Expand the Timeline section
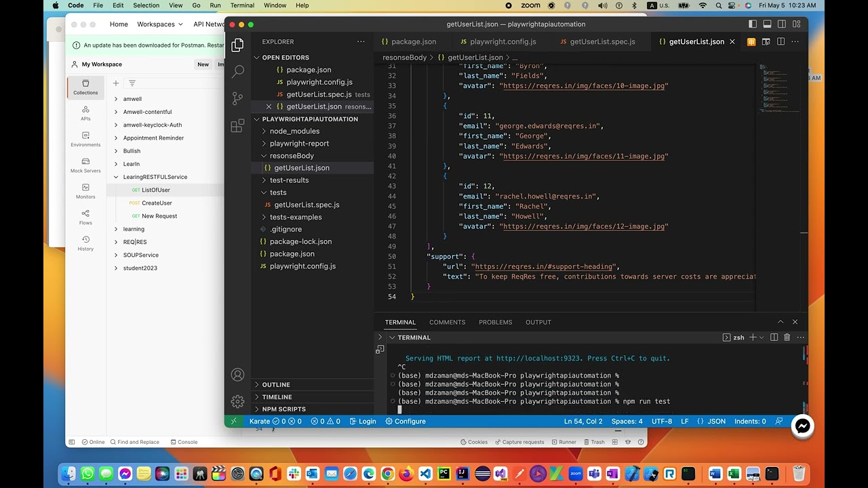868x488 pixels. (277, 397)
